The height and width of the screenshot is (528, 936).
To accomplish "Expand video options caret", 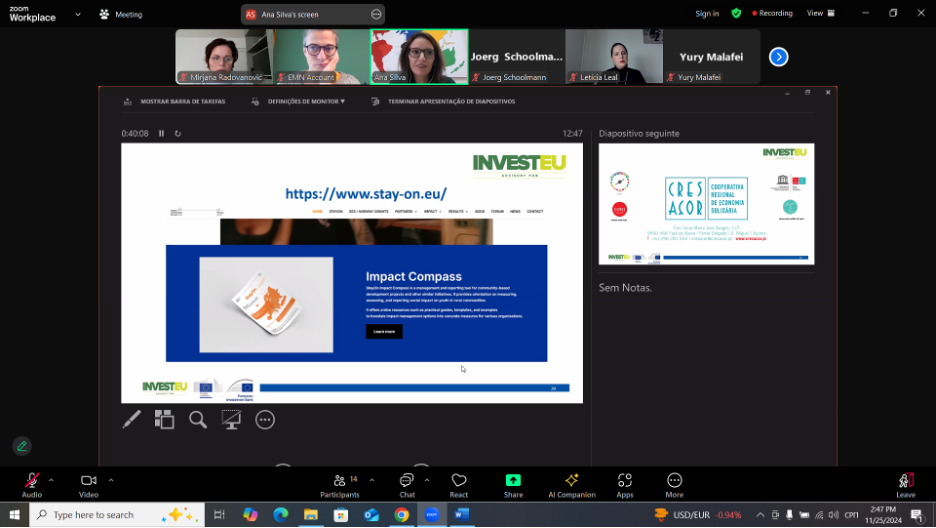I will pyautogui.click(x=111, y=480).
